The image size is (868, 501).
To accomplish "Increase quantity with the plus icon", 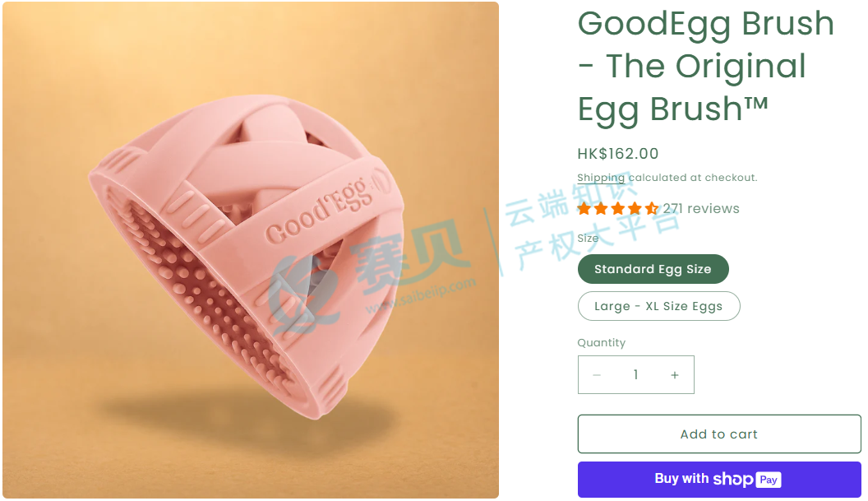I will (675, 375).
